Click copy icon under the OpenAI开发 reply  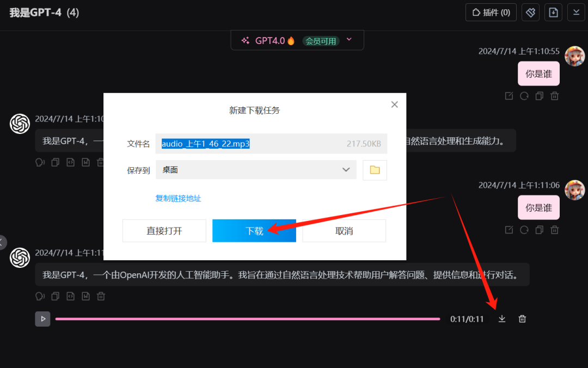(x=55, y=296)
